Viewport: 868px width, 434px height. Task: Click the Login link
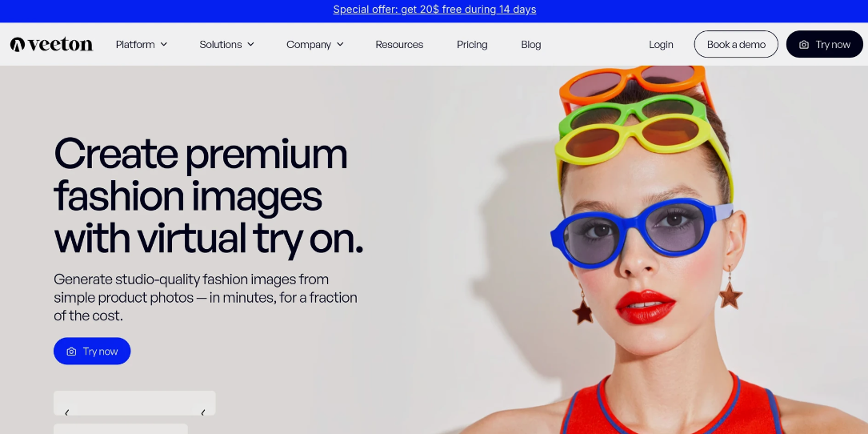[x=661, y=45]
